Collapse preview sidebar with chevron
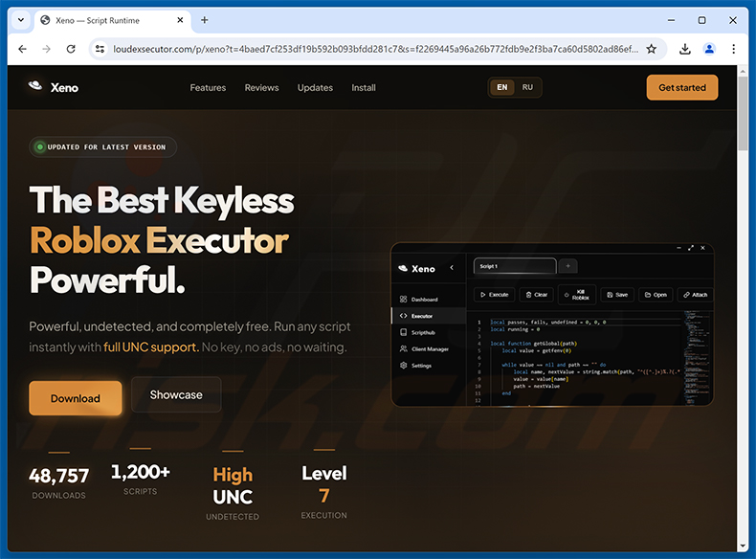Screen dimensions: 756x559 pyautogui.click(x=452, y=268)
